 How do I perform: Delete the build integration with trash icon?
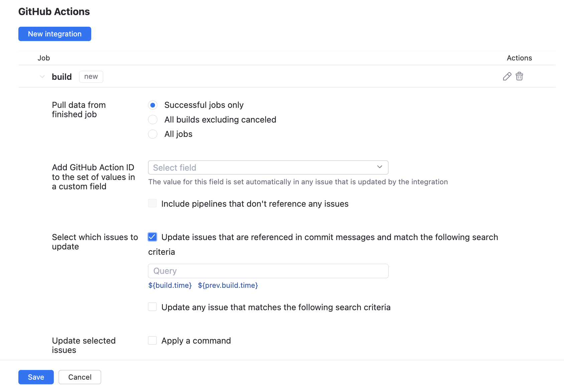[519, 76]
